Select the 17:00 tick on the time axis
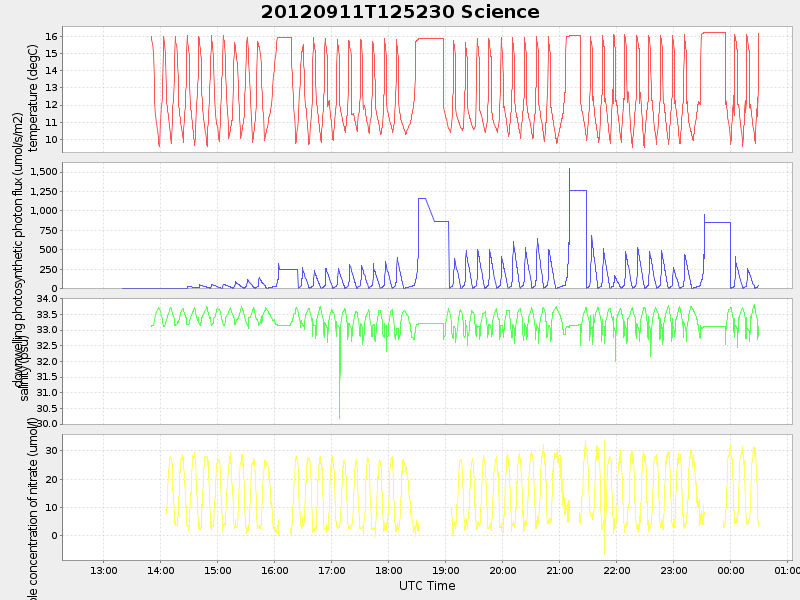Screen dimensions: 800x600 pyautogui.click(x=332, y=570)
